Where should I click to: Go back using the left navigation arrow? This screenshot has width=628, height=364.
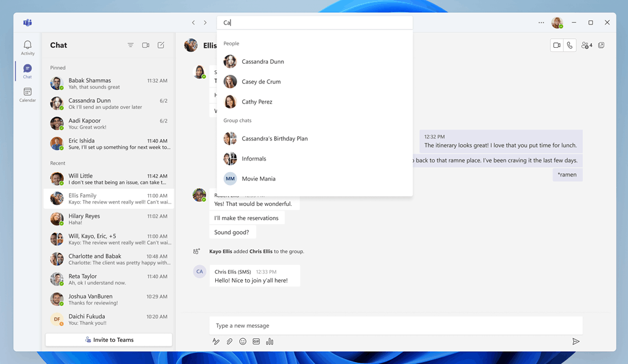[x=193, y=23]
